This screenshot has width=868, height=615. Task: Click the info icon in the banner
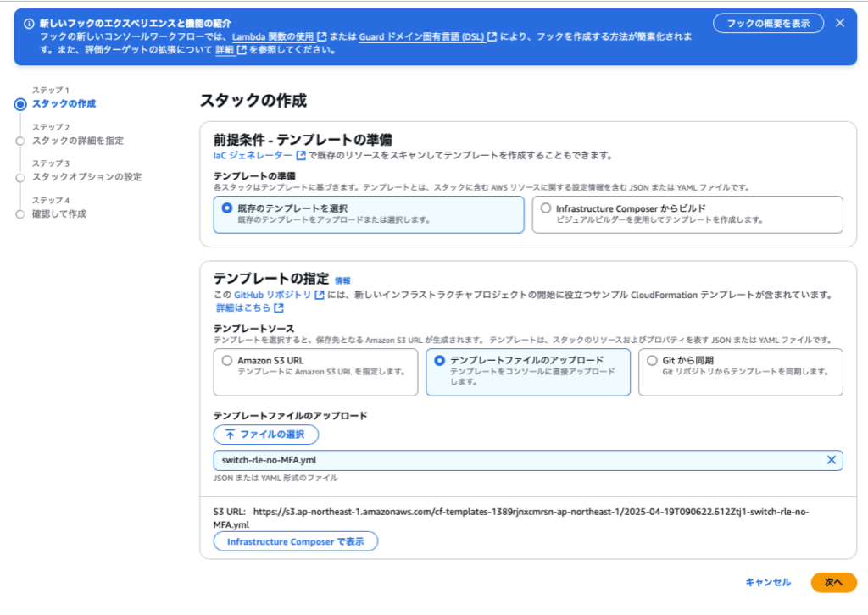click(29, 24)
